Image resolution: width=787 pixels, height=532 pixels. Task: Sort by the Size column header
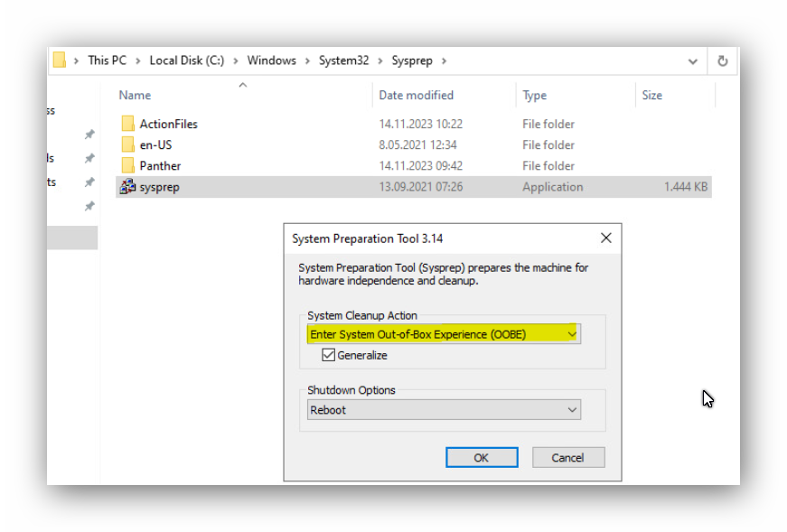click(x=651, y=95)
